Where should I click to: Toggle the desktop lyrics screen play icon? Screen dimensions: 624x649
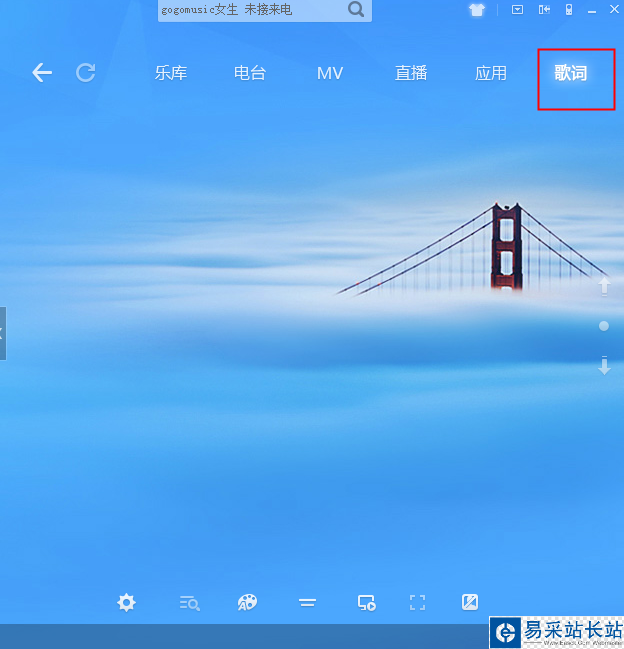point(367,603)
